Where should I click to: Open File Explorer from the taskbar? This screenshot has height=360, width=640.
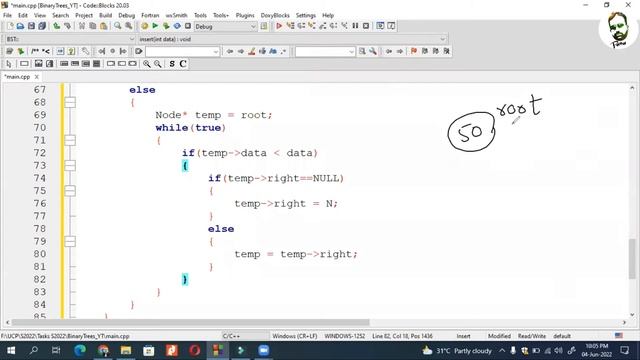pos(126,351)
